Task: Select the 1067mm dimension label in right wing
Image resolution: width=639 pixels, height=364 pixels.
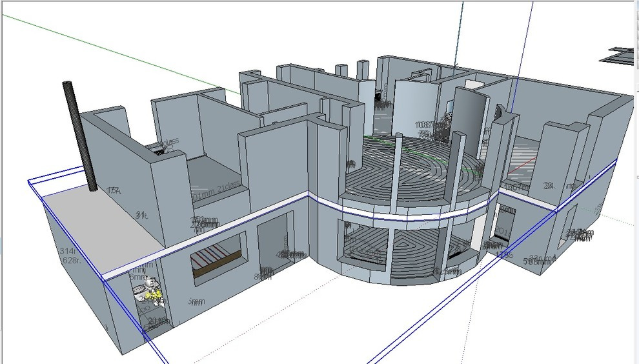Action: pyautogui.click(x=517, y=187)
